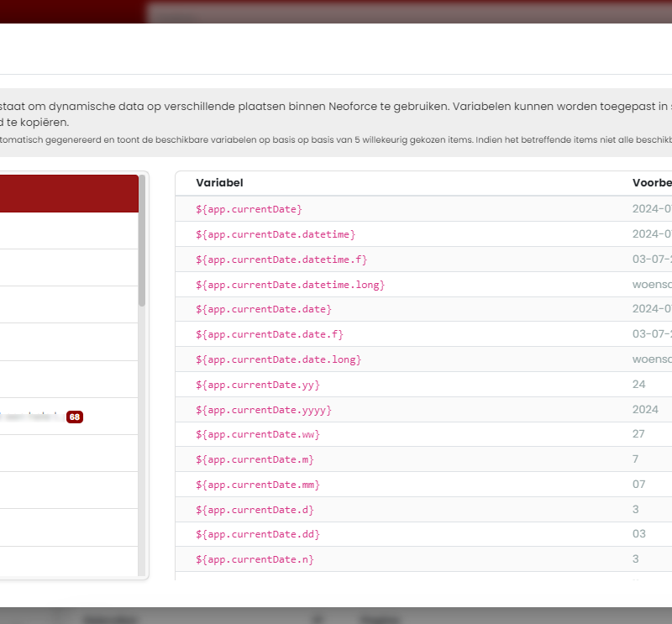Copy the ${app.currentDate.datetime.f} variable
The width and height of the screenshot is (672, 624).
click(281, 260)
